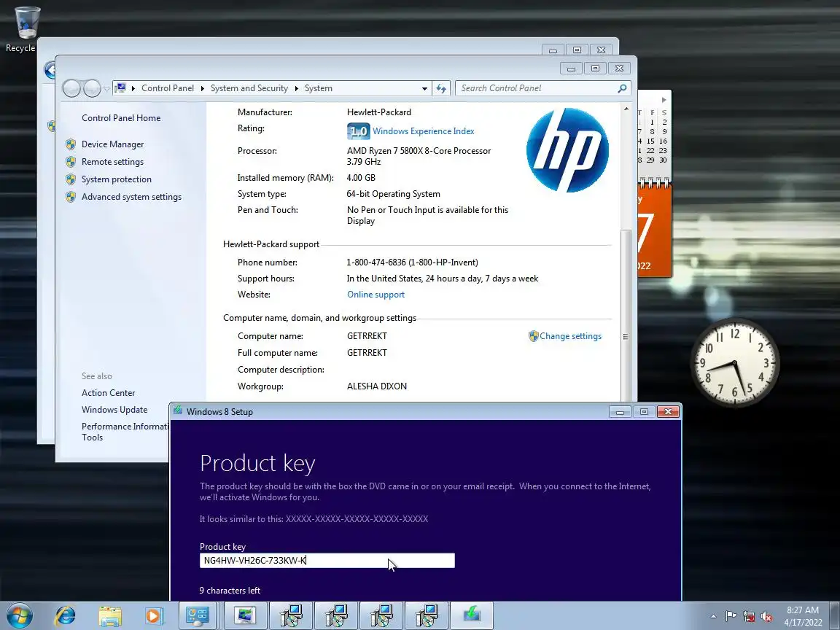Open Online support link
The image size is (840, 630).
point(376,294)
